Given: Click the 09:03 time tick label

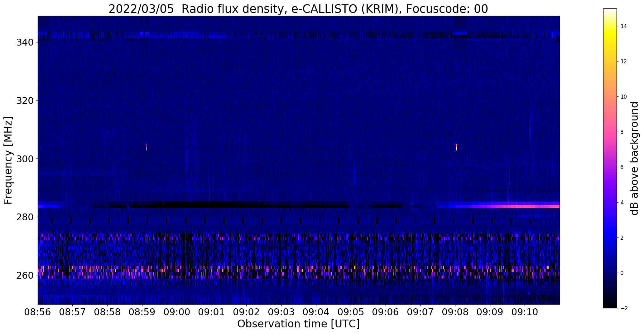Looking at the screenshot, I should pyautogui.click(x=281, y=312).
